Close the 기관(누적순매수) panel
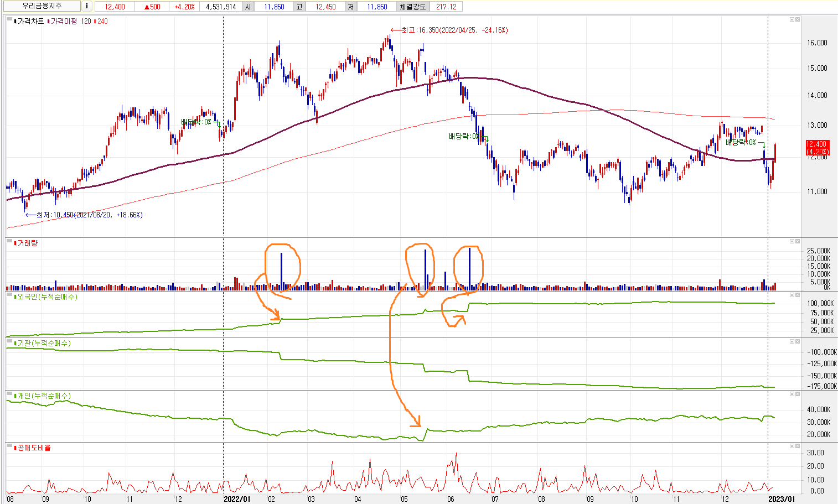This screenshot has width=838, height=504. (797, 342)
